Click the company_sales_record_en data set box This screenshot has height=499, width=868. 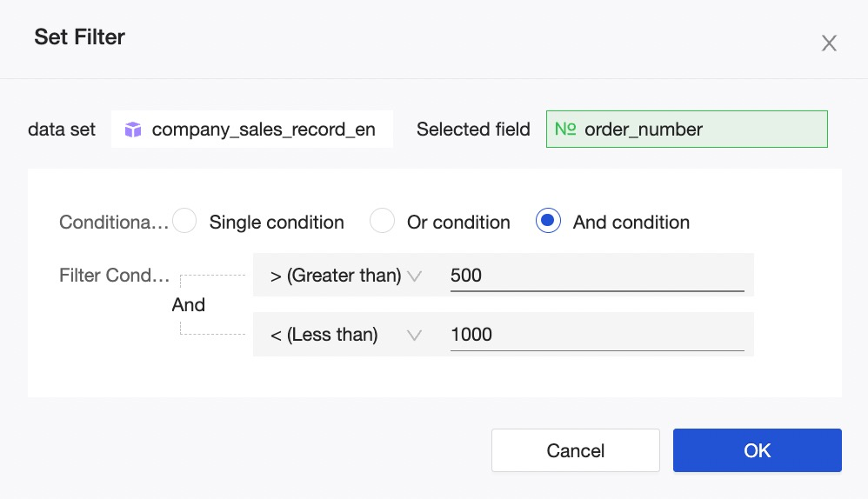click(252, 130)
